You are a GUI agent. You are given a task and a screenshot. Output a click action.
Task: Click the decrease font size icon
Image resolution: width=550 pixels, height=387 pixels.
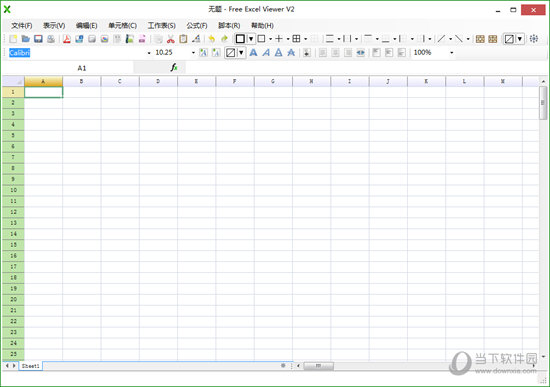[216, 53]
